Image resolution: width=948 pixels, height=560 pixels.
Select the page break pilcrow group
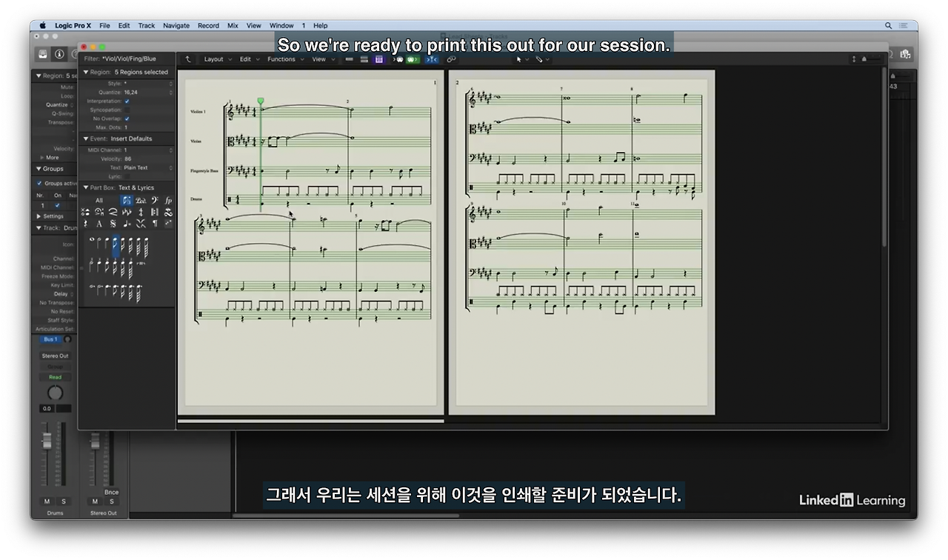click(155, 224)
